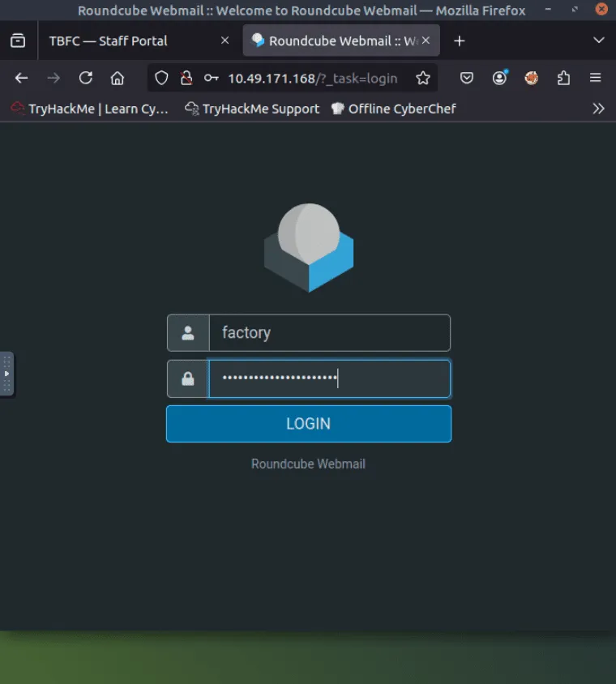The image size is (616, 684).
Task: Expand the left edge side panel handle
Action: point(6,374)
